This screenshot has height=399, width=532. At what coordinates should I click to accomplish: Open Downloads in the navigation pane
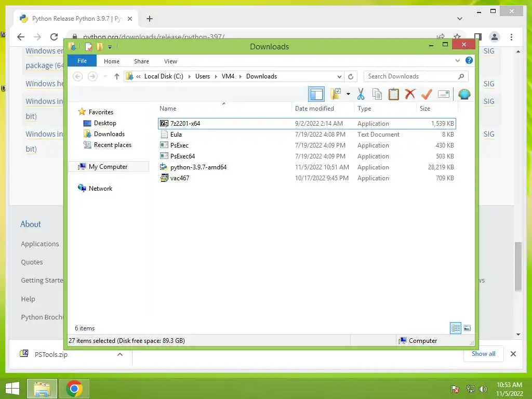click(x=104, y=134)
